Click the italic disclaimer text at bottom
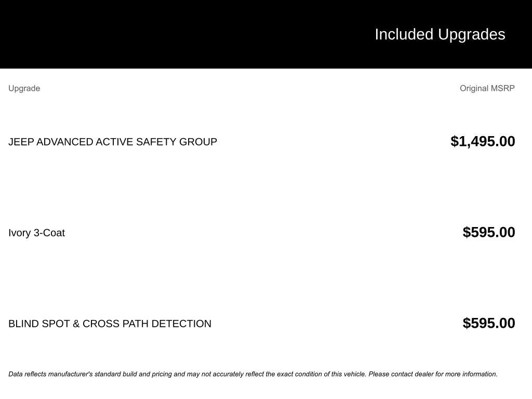This screenshot has width=532, height=399. tap(252, 374)
